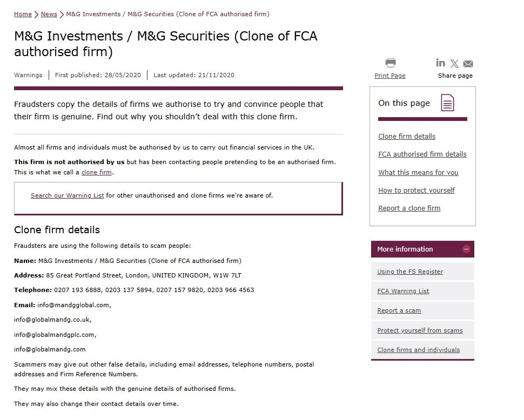Click the On this page document icon

click(x=447, y=103)
